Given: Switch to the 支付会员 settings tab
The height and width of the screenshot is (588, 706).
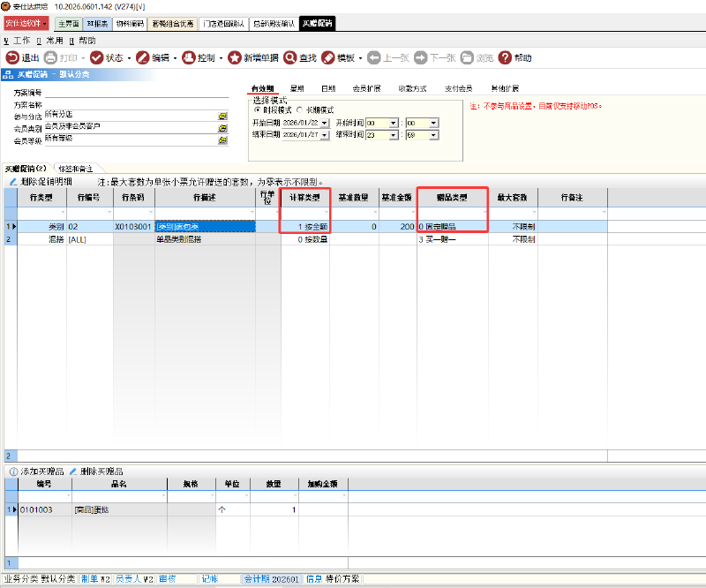Looking at the screenshot, I should pyautogui.click(x=458, y=88).
